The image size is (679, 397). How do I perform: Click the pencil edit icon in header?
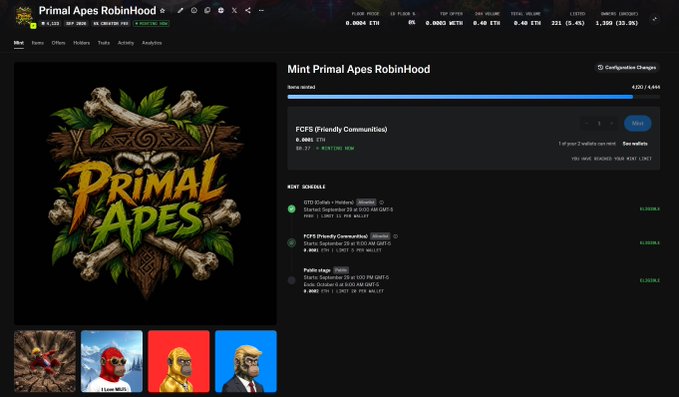180,10
